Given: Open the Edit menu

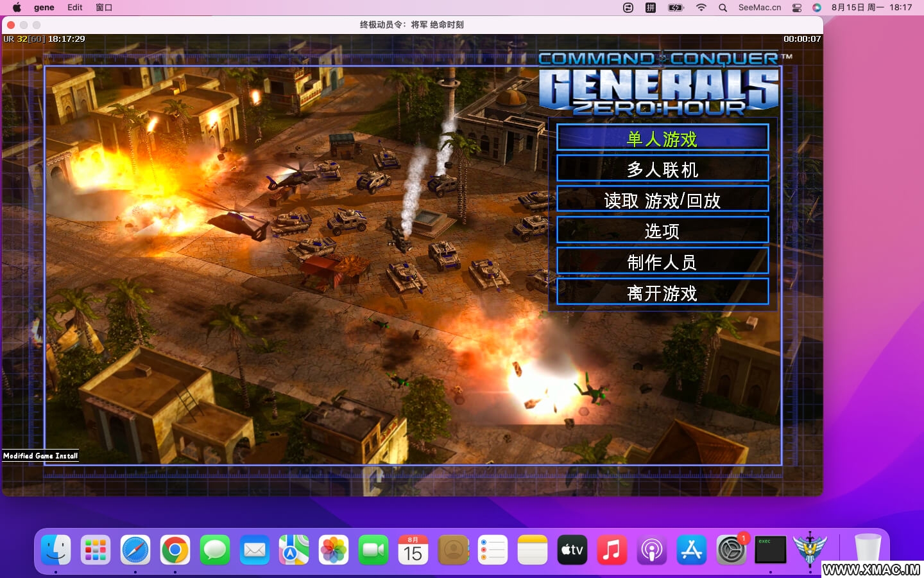Looking at the screenshot, I should 75,8.
